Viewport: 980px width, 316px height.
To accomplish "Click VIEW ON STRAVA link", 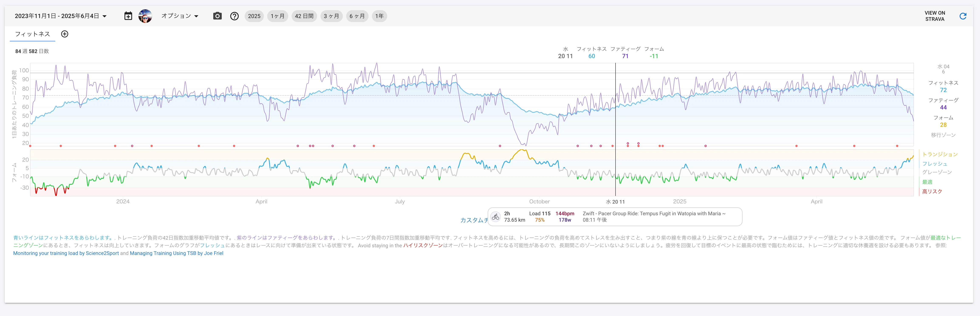I will [935, 16].
